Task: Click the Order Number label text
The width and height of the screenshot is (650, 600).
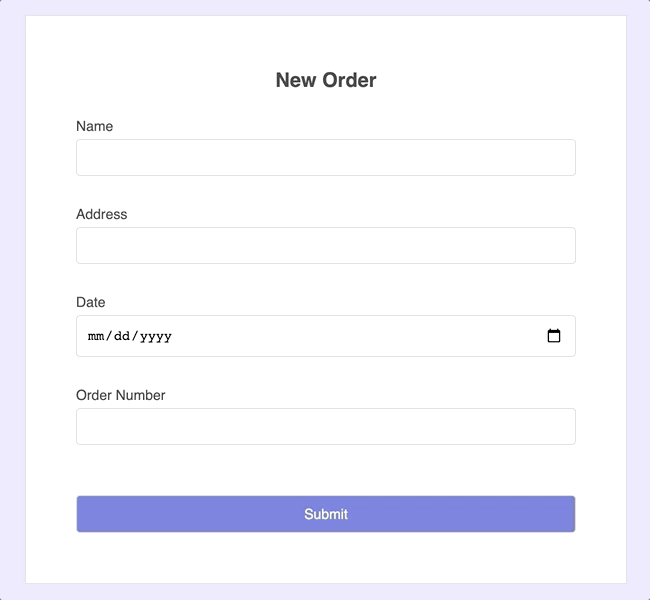Action: tap(120, 396)
